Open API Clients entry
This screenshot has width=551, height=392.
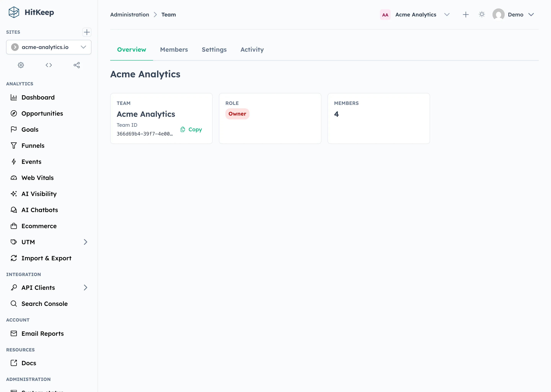tap(49, 288)
